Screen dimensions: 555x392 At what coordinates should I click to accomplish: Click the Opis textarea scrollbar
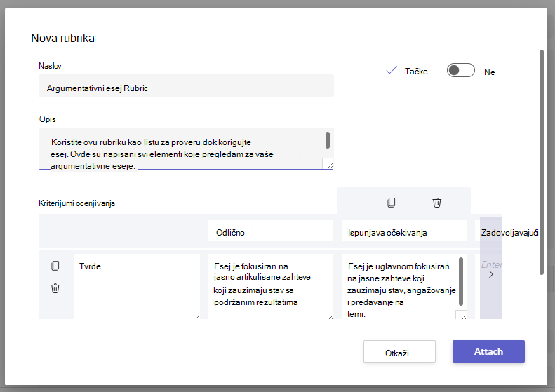click(x=328, y=140)
